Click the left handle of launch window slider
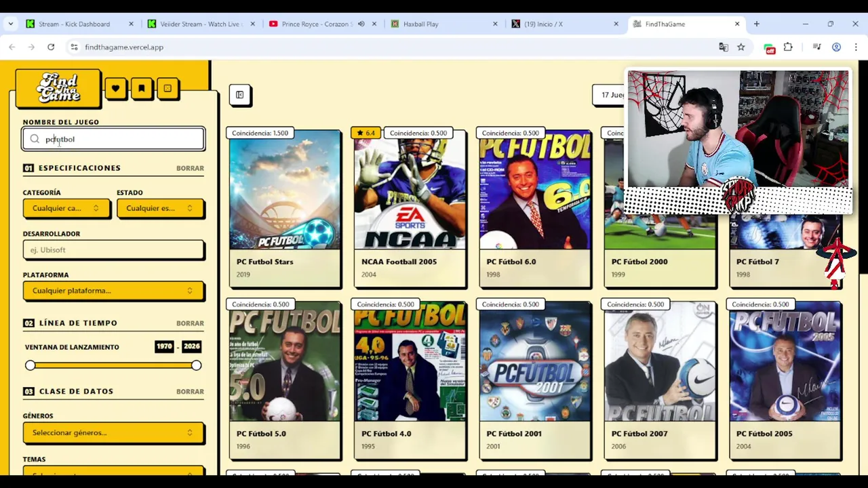 click(x=30, y=365)
